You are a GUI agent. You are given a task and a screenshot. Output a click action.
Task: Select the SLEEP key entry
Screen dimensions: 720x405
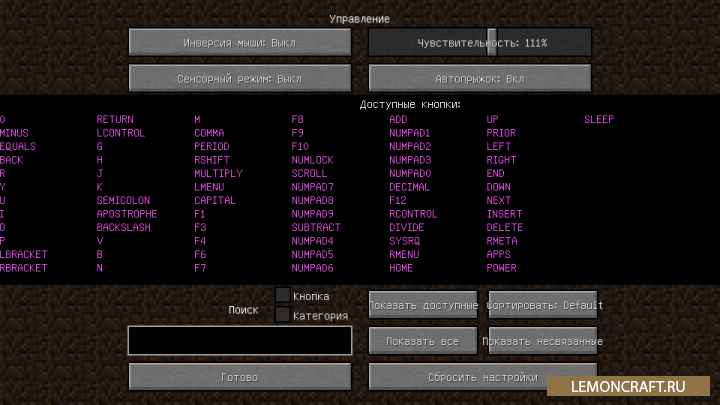tap(599, 119)
